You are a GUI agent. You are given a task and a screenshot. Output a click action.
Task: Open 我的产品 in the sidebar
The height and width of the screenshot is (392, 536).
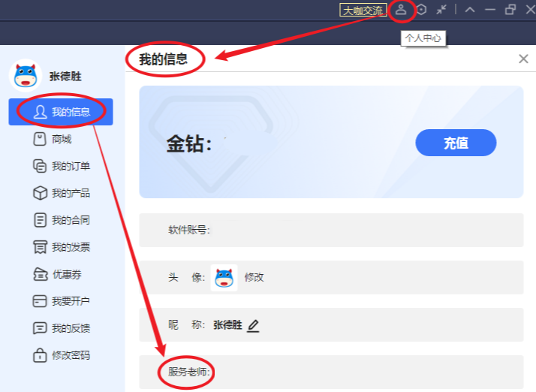62,193
